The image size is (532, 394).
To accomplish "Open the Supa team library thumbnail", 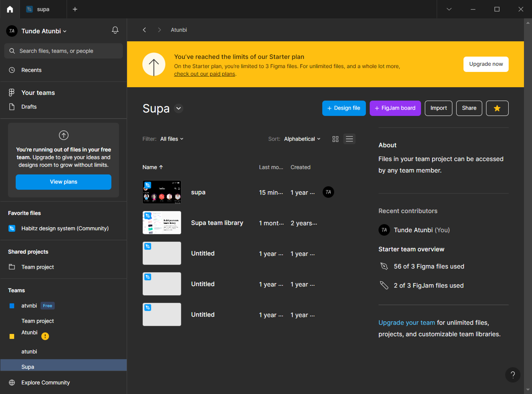I will click(162, 222).
